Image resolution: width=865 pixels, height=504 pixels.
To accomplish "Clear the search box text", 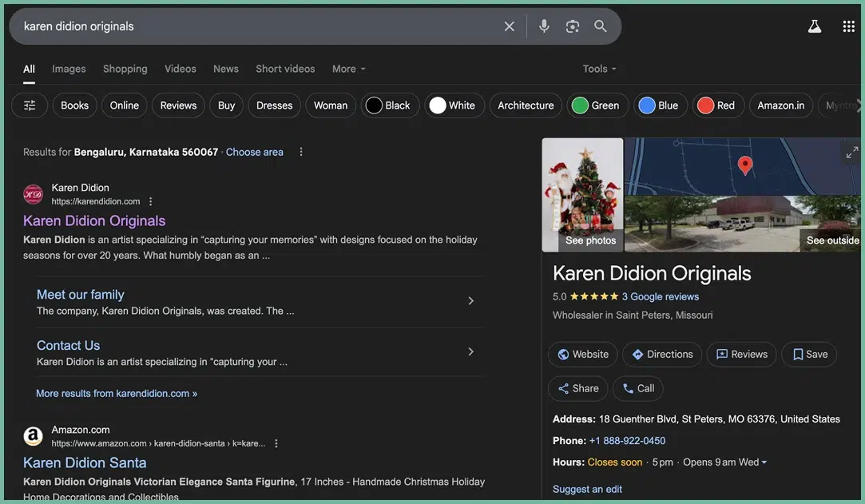I will click(x=509, y=26).
